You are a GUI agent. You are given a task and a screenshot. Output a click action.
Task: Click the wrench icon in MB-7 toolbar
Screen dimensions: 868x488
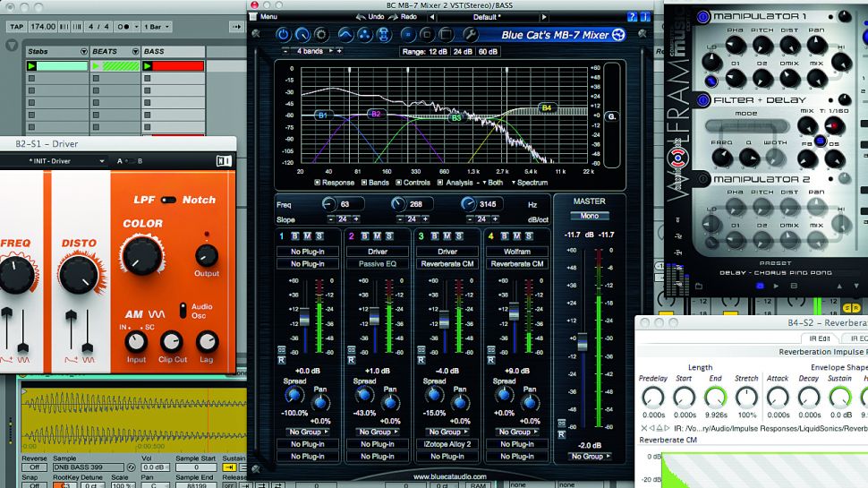tap(470, 35)
